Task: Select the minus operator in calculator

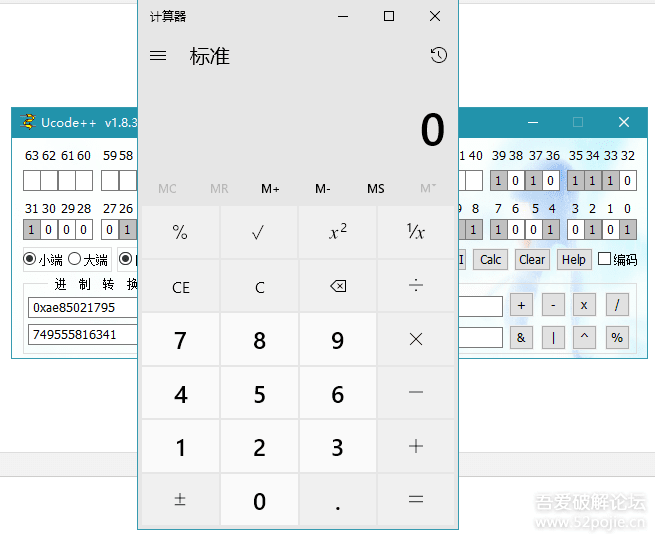Action: click(416, 393)
